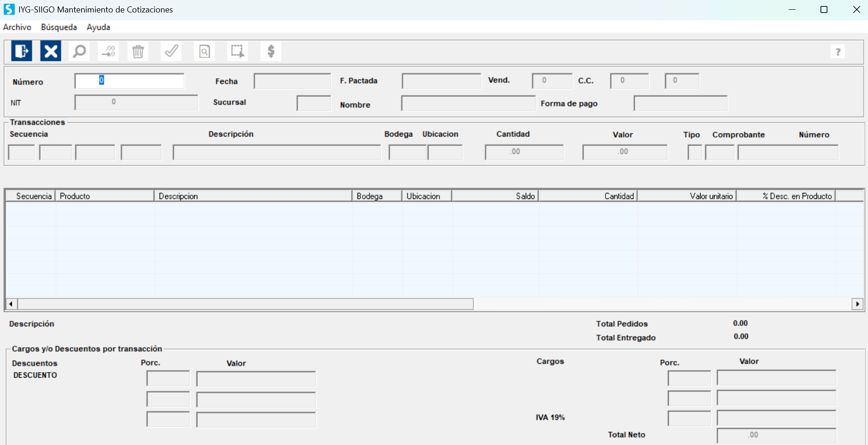The width and height of the screenshot is (868, 445).
Task: Click the Producto column header
Action: point(104,196)
